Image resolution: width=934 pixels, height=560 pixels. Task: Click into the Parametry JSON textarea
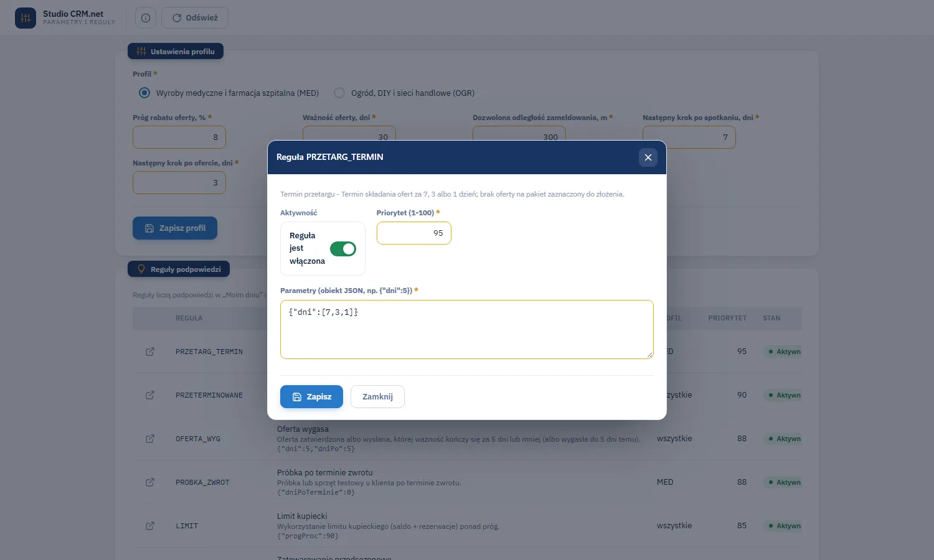pos(467,329)
